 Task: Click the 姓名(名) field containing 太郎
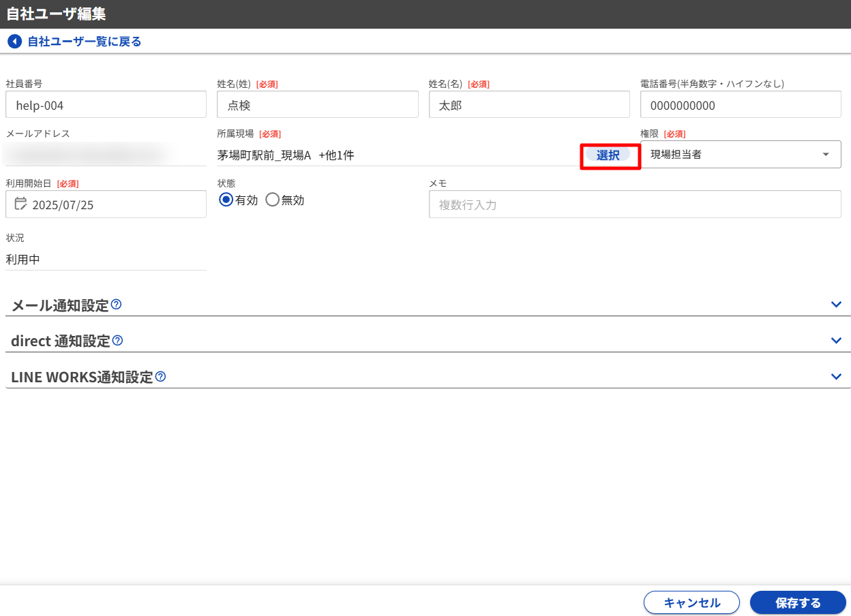click(528, 105)
